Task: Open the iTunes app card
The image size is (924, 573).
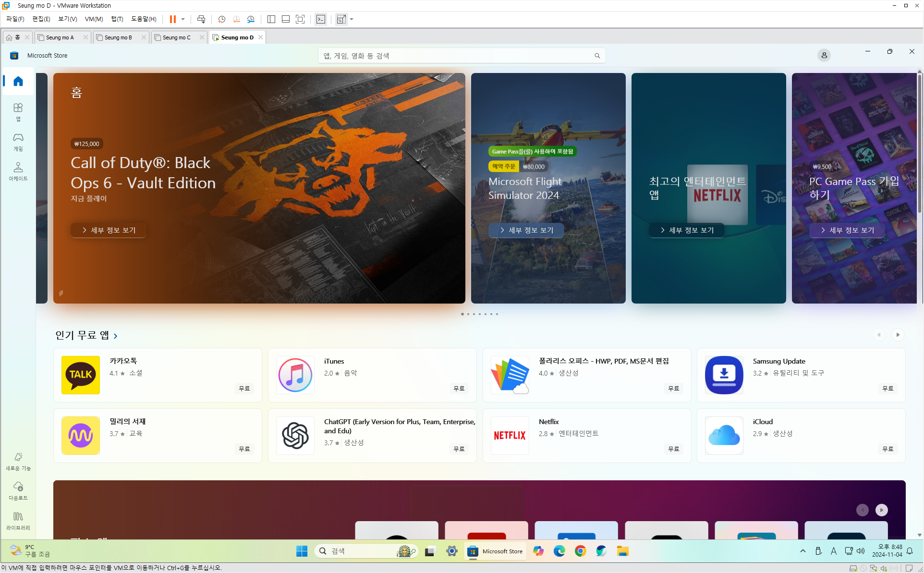Action: [372, 375]
